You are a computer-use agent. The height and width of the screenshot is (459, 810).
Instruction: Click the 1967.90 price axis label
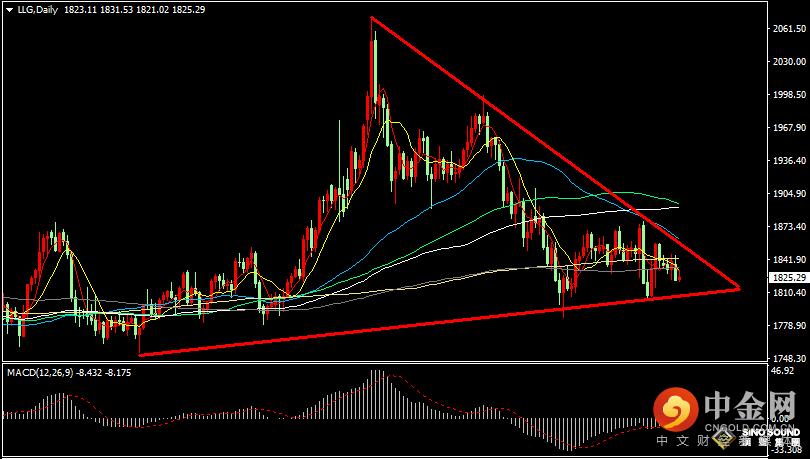pos(789,128)
